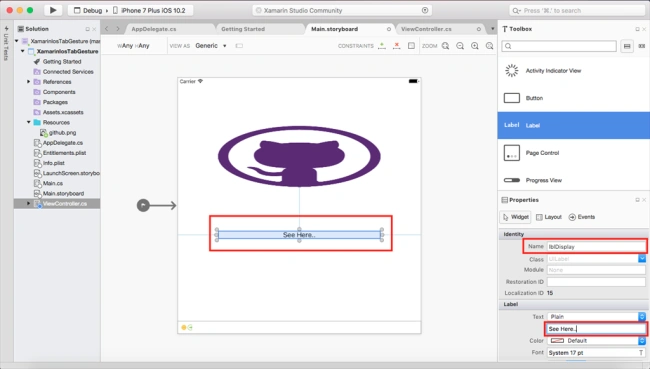This screenshot has height=369, width=650.
Task: Click the Run play button in toolbar
Action: tap(53, 10)
